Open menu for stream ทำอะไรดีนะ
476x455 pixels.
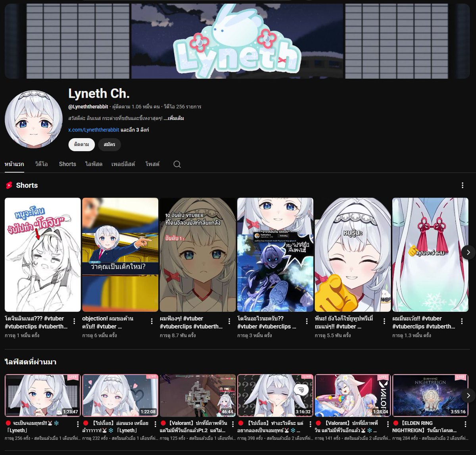click(310, 424)
